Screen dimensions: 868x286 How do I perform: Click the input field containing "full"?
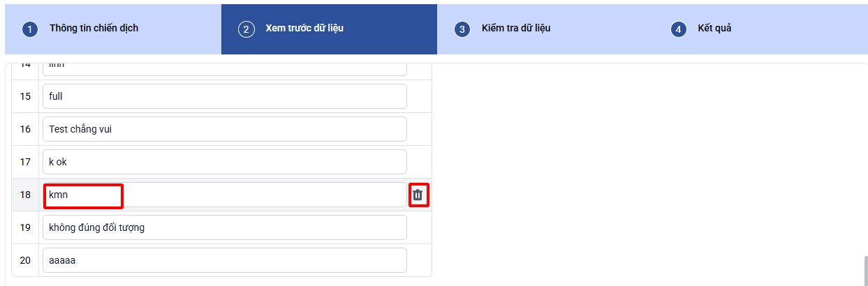tap(224, 96)
